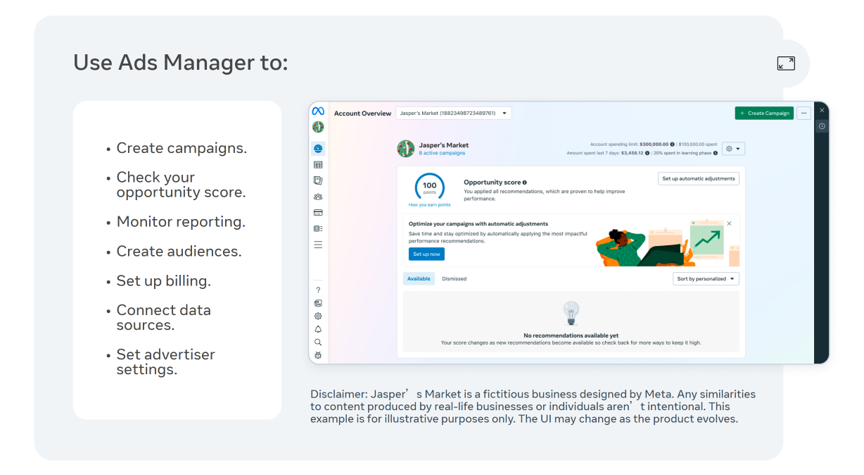864x475 pixels.
Task: Click the Account Overview heading
Action: click(x=363, y=114)
